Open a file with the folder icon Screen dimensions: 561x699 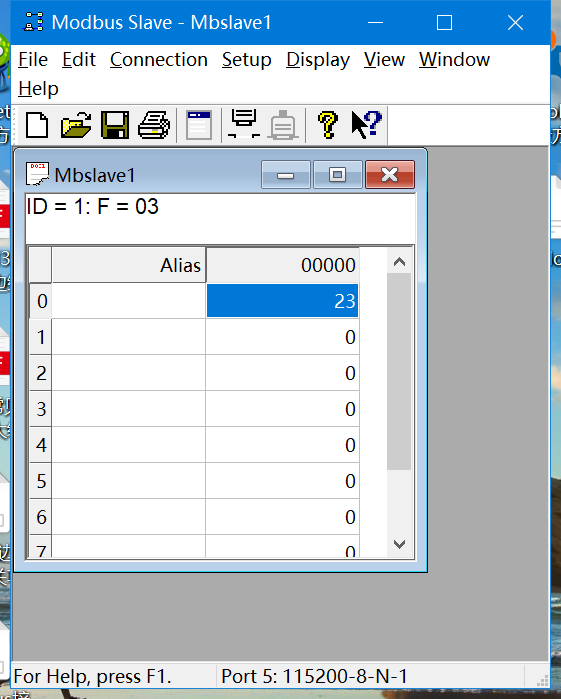[x=76, y=125]
